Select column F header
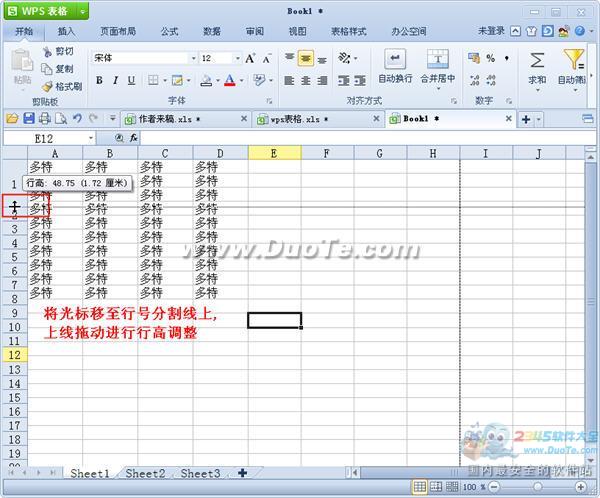600x498 pixels. [301, 153]
